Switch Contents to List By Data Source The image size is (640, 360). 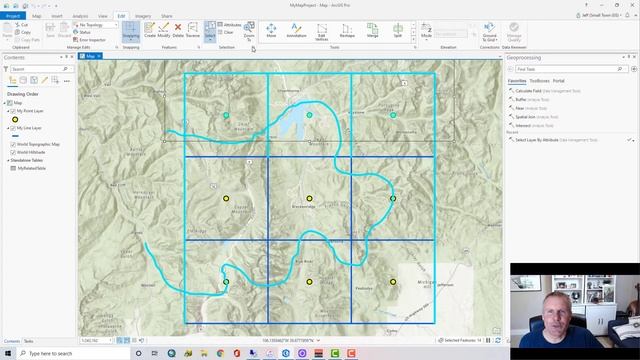23,80
